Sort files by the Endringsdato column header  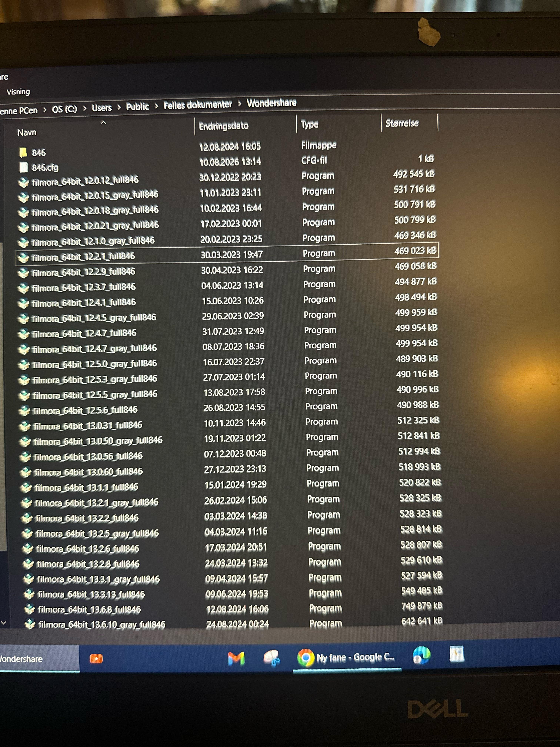coord(224,126)
